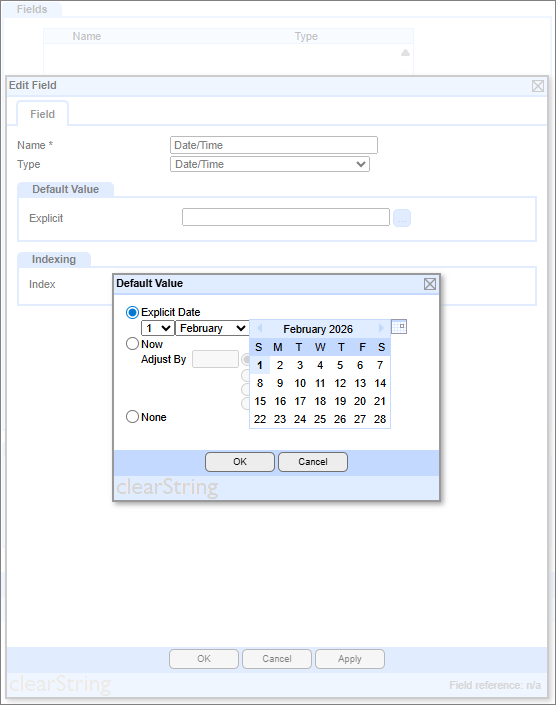Select February 19 in calendar
The image size is (556, 705).
point(340,401)
